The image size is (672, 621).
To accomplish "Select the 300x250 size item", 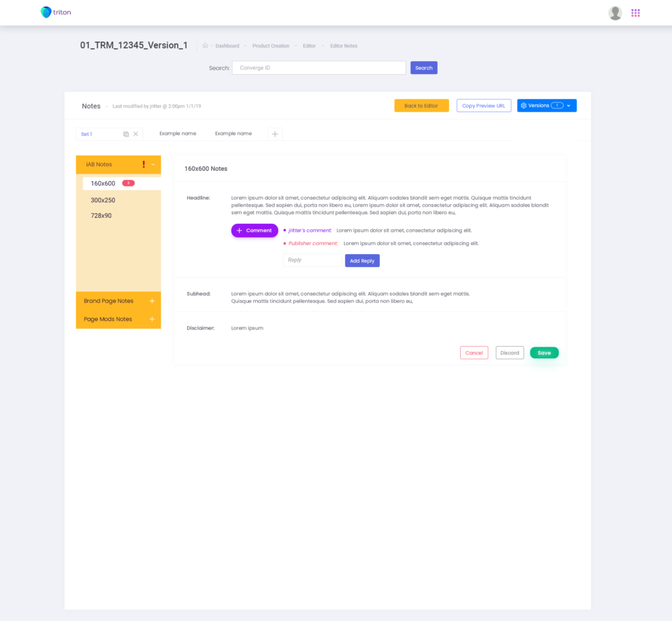I will 103,200.
